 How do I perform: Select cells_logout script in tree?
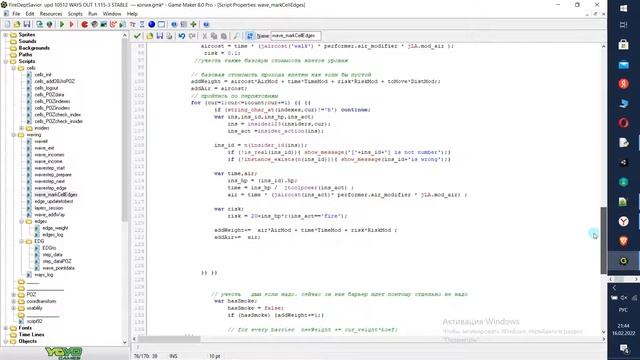click(x=46, y=88)
